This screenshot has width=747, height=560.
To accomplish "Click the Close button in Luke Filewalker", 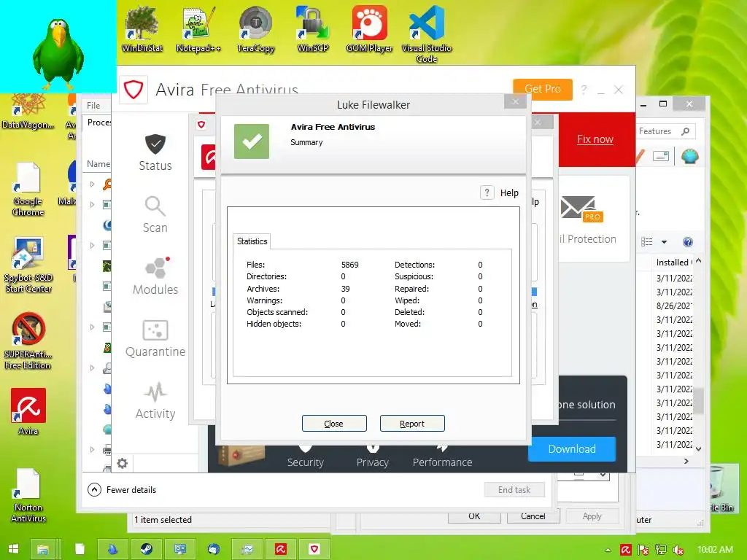I will pyautogui.click(x=334, y=424).
